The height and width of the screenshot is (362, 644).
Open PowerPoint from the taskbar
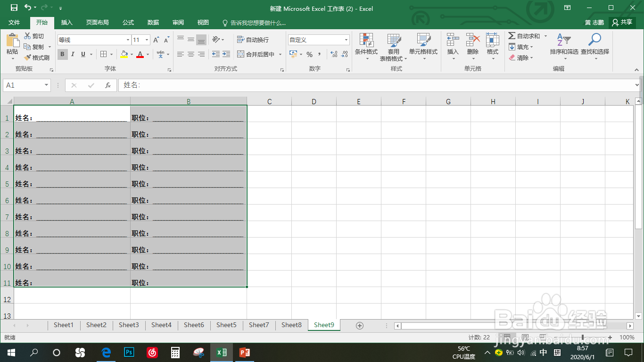click(x=244, y=353)
